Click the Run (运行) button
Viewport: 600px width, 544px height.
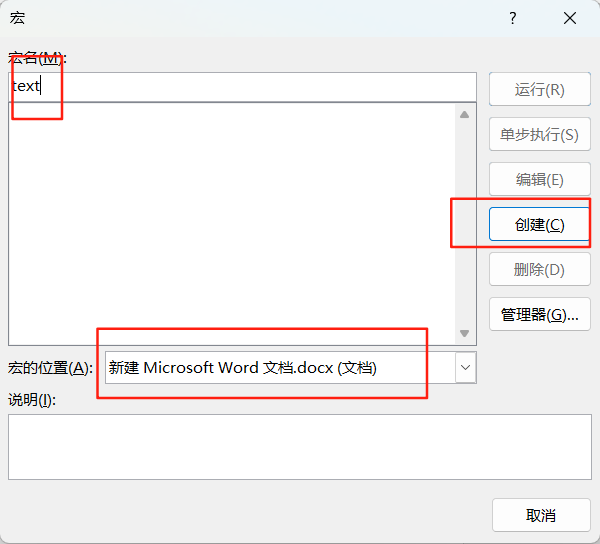click(540, 89)
